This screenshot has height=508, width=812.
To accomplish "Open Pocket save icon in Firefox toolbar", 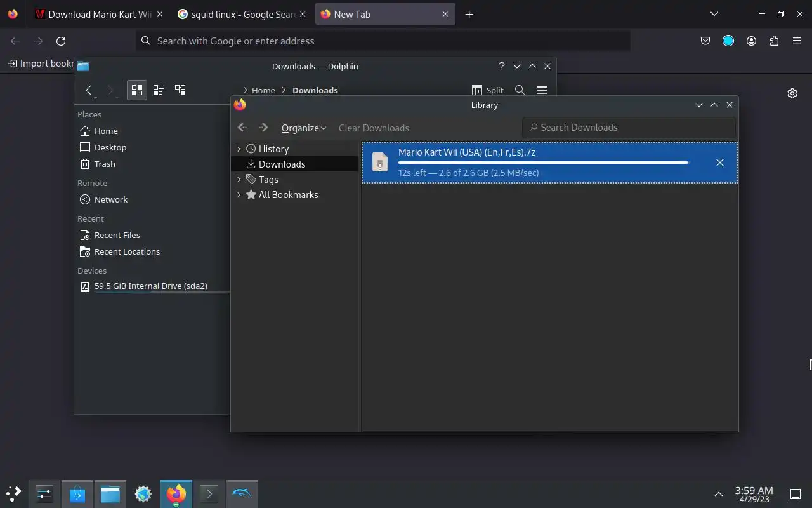I will pyautogui.click(x=705, y=41).
